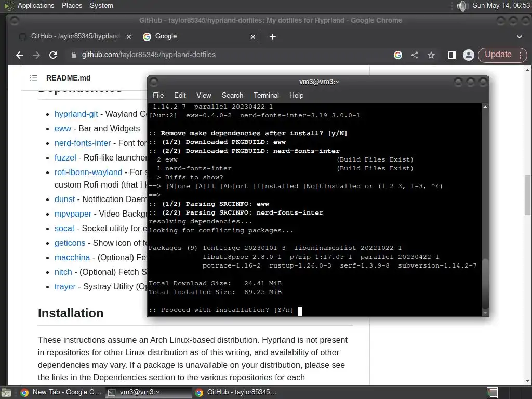This screenshot has width=532, height=399.
Task: Click browser page scrollbar thumb
Action: [527, 195]
